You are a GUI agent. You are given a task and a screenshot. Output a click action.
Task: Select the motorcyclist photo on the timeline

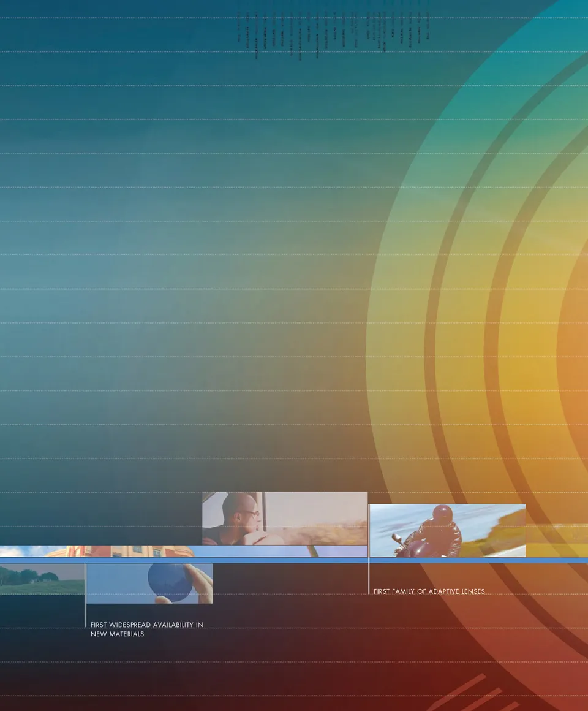pos(447,530)
